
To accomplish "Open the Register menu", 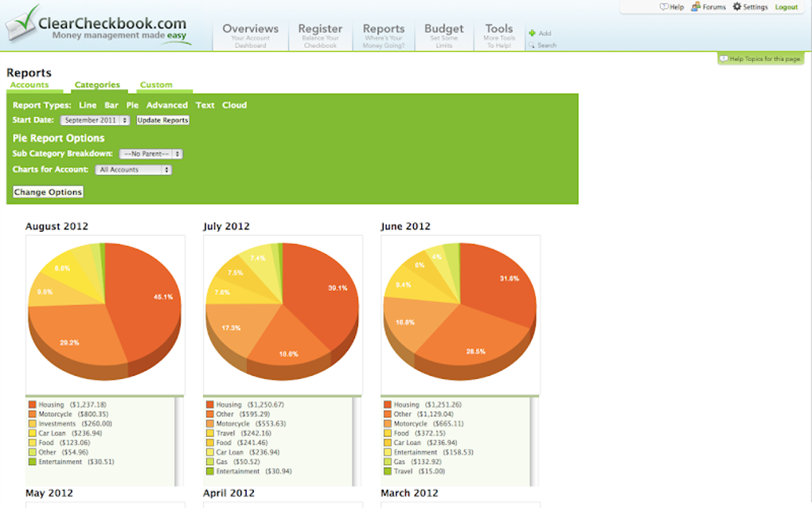I will click(320, 35).
